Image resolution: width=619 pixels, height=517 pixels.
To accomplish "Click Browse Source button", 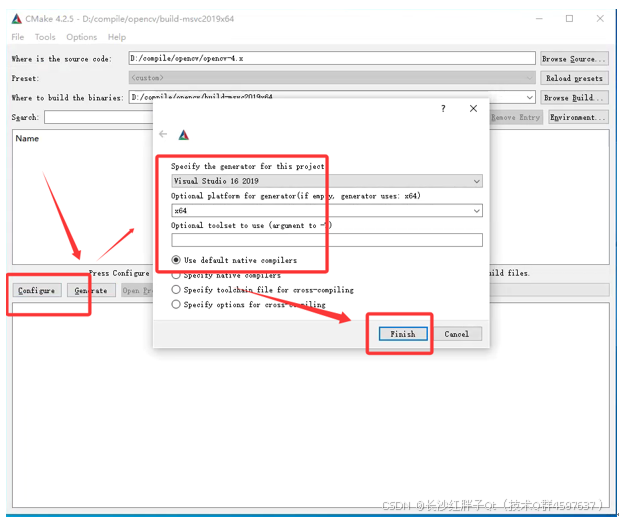I will click(574, 58).
